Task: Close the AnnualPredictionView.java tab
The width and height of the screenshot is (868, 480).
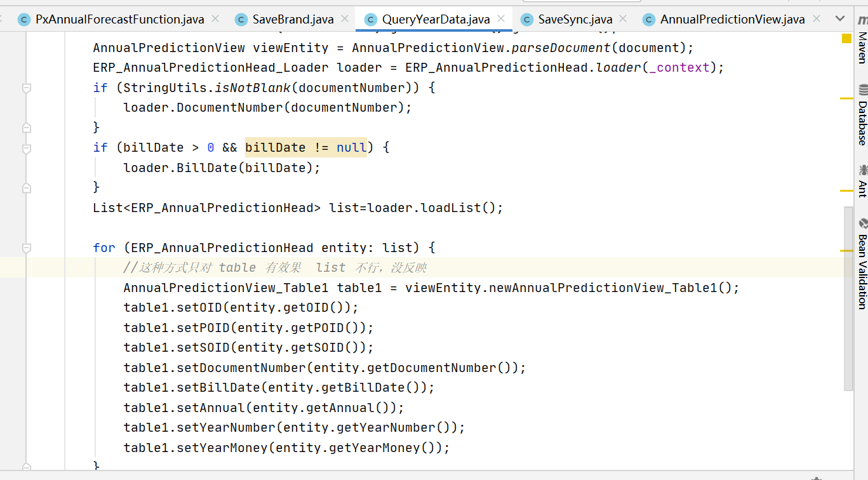Action: [816, 19]
